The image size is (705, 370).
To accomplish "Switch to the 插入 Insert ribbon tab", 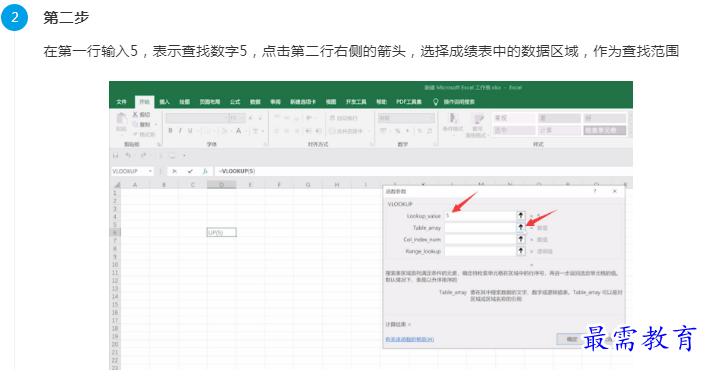I will coord(165,102).
